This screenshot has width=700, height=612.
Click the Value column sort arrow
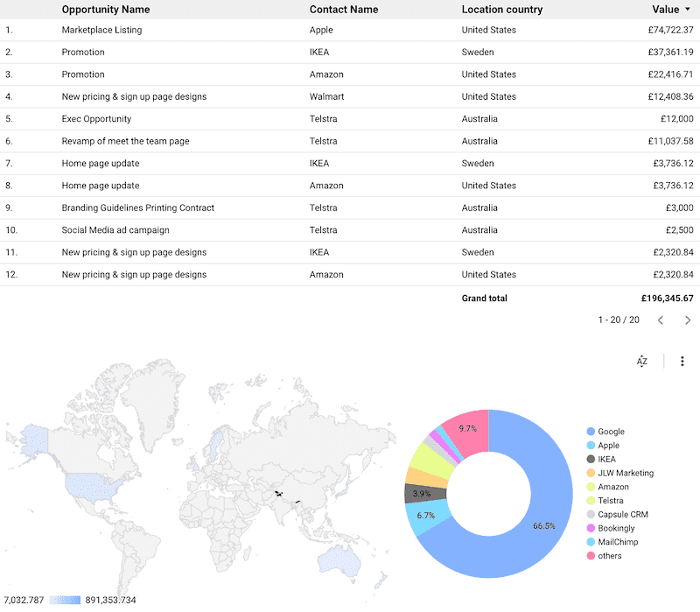[x=688, y=10]
